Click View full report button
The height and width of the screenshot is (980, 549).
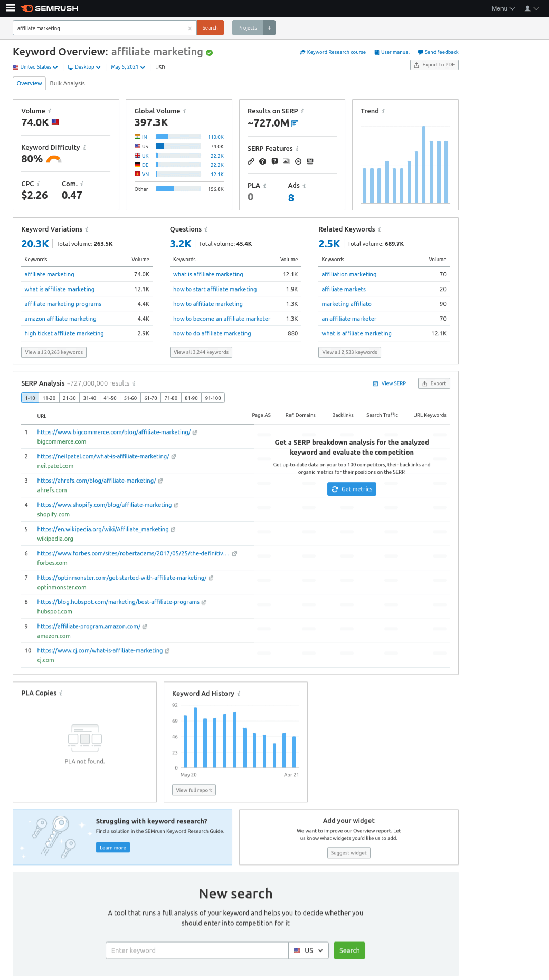coord(194,790)
